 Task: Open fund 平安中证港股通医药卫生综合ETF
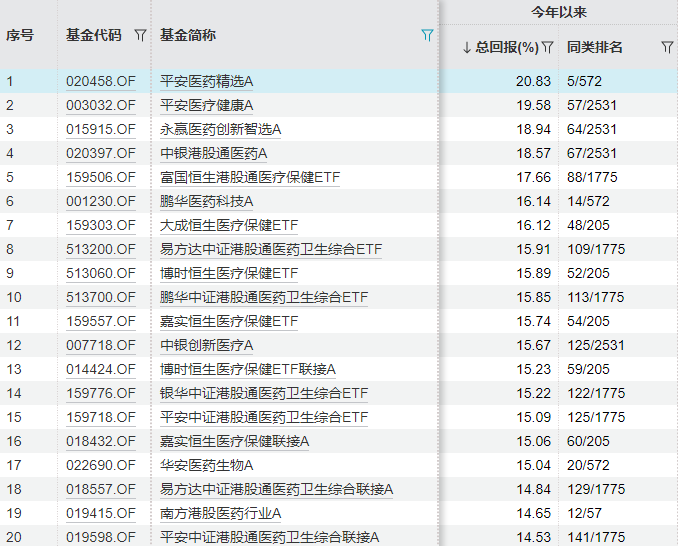(264, 417)
